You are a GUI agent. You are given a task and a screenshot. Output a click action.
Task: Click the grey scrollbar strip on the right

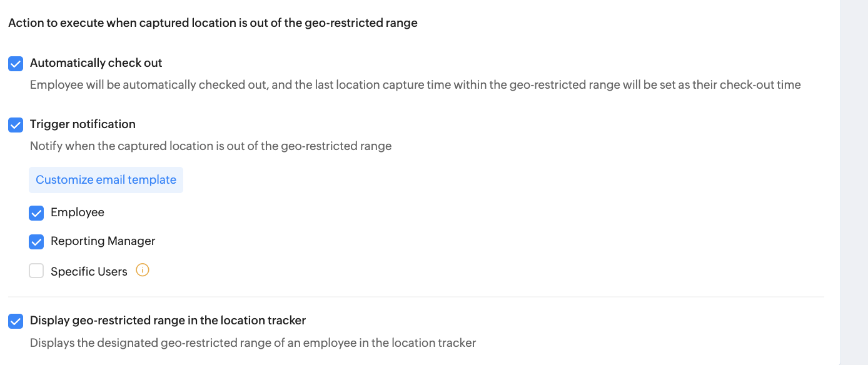854,181
